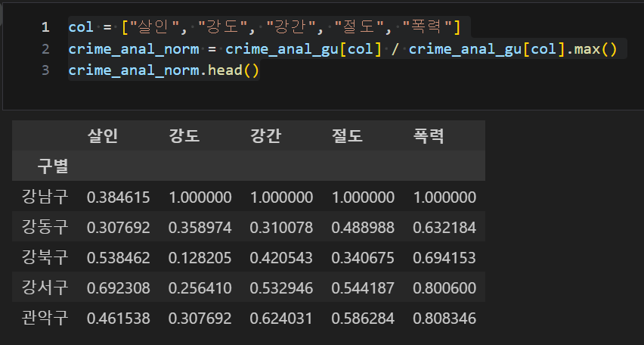Image resolution: width=644 pixels, height=345 pixels.
Task: Select the 강서구 row label
Action: (45, 287)
